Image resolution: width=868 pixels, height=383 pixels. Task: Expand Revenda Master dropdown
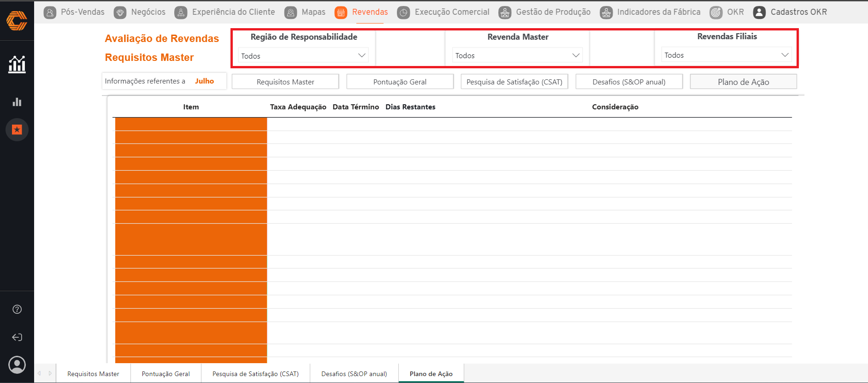517,55
